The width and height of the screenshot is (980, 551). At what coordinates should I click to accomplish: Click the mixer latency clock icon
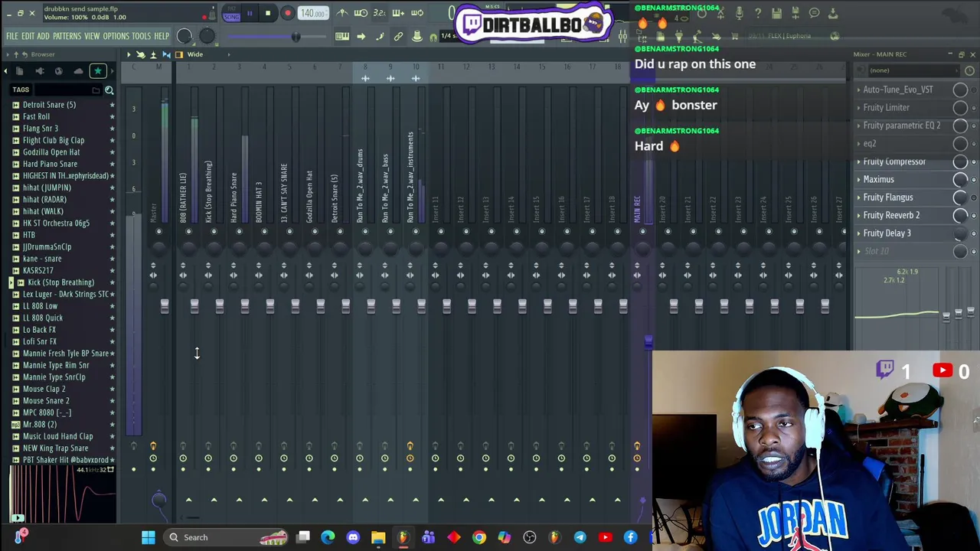969,70
